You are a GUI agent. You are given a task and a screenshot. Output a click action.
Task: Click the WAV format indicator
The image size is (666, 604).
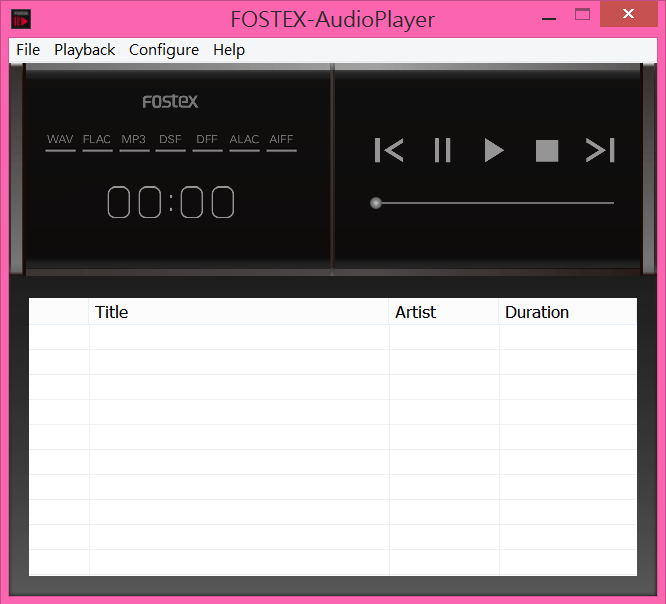(60, 142)
